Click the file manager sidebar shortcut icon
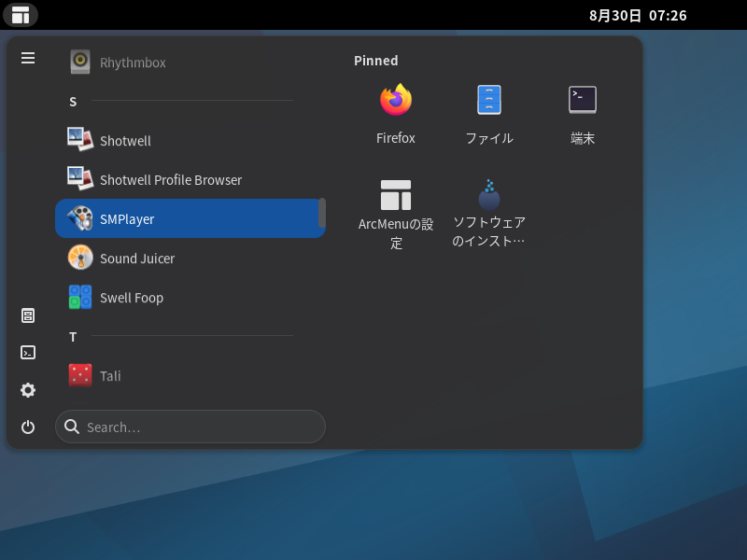 28,315
